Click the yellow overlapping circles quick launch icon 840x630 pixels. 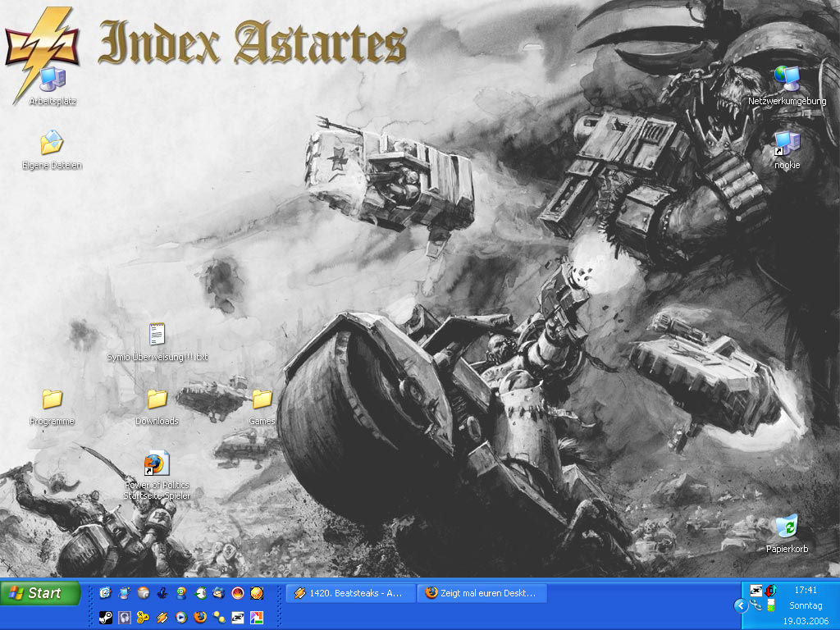pyautogui.click(x=143, y=618)
